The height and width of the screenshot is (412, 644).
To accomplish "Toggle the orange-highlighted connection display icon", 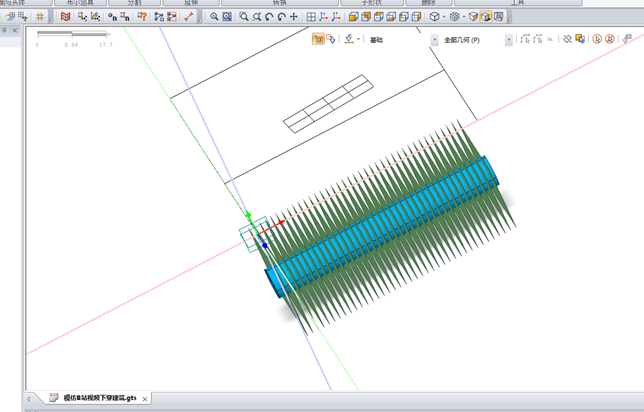I will coord(172,17).
